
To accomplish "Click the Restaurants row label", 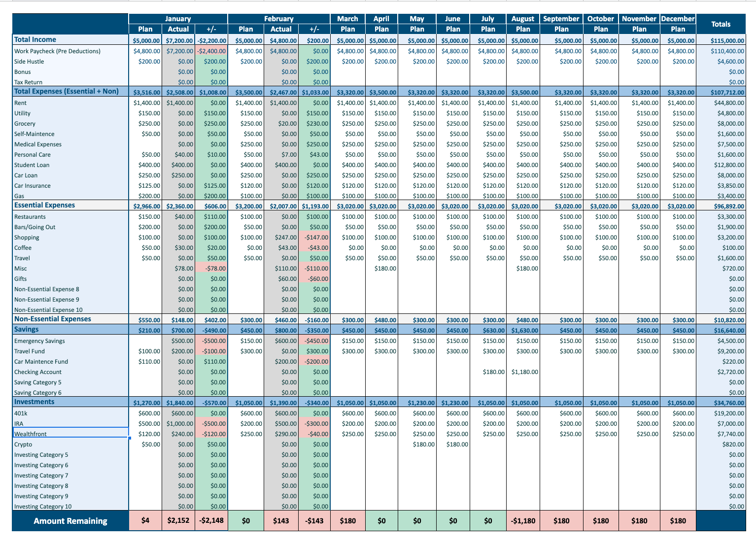I will click(x=30, y=217).
